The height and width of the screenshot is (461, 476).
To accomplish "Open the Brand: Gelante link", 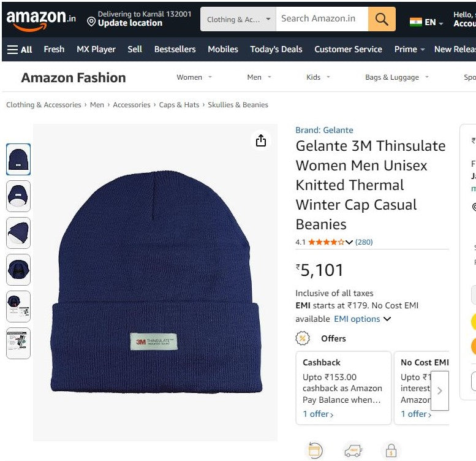I will 324,130.
